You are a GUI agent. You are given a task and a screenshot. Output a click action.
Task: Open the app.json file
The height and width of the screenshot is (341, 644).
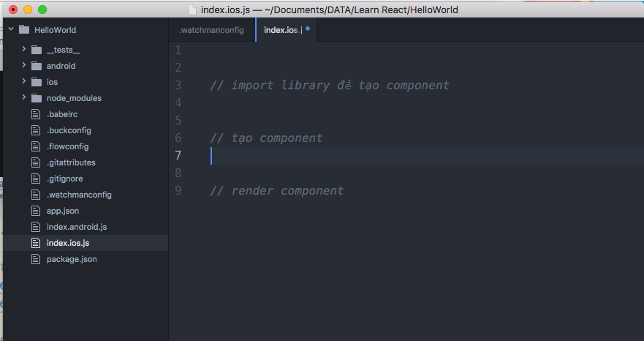click(62, 211)
